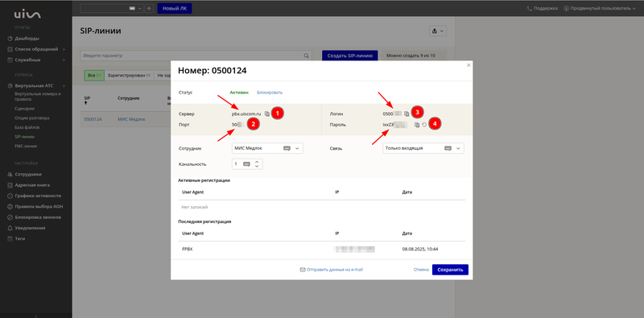Copy the server address pbx.uiscom.ru
Image resolution: width=644 pixels, height=318 pixels.
click(x=267, y=114)
